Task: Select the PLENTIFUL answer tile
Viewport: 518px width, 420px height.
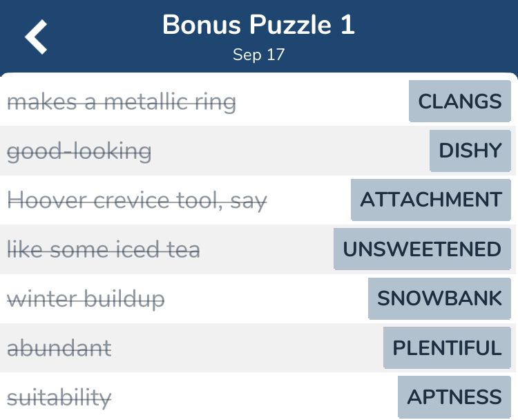Action: 447,347
